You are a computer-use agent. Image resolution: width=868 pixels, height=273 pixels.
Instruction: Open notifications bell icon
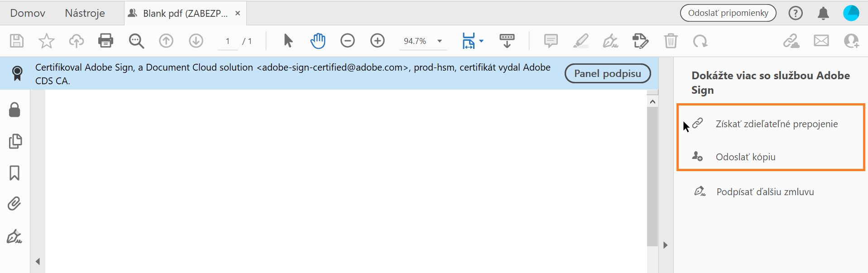pyautogui.click(x=824, y=13)
